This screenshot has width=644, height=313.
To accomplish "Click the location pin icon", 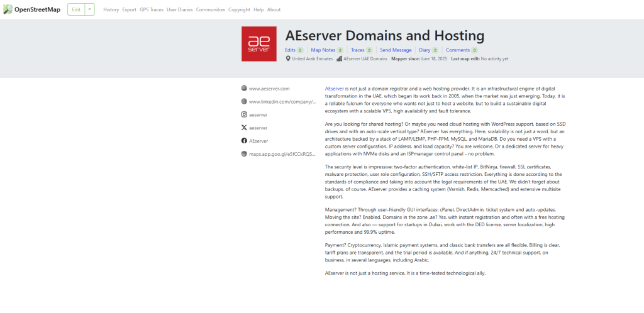I will click(x=288, y=58).
